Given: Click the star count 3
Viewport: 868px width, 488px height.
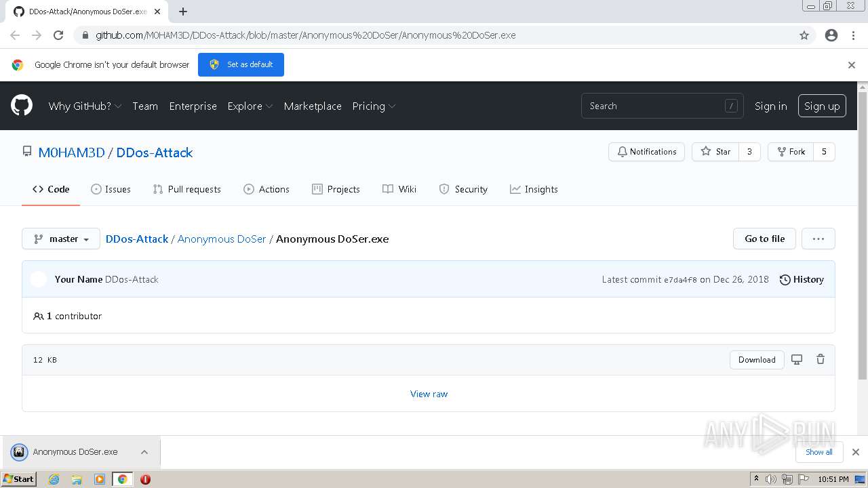Looking at the screenshot, I should click(749, 152).
